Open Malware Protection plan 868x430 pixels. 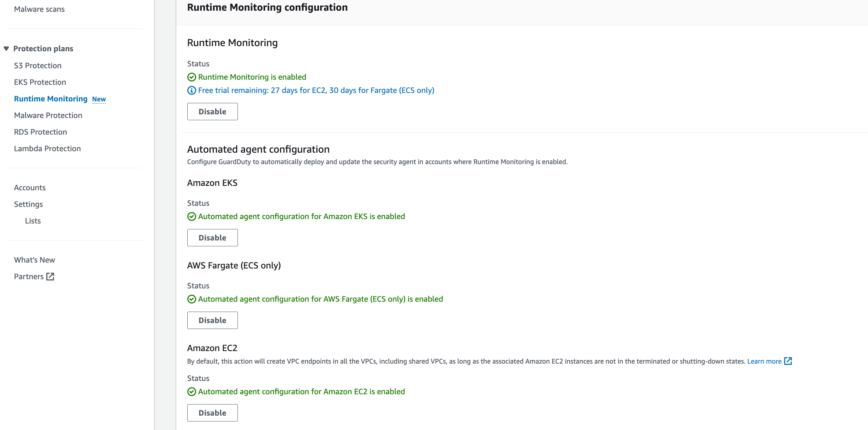tap(48, 115)
